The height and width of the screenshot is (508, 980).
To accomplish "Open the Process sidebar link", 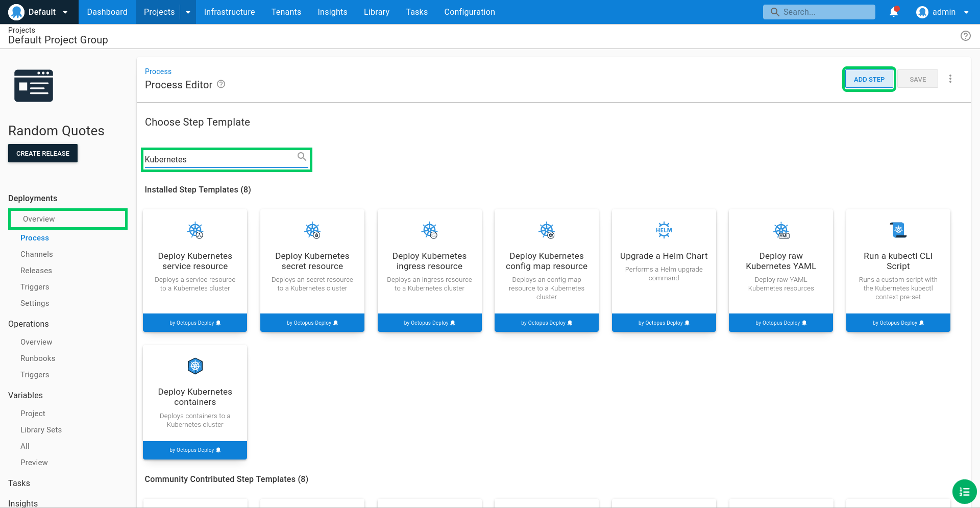I will (x=35, y=238).
